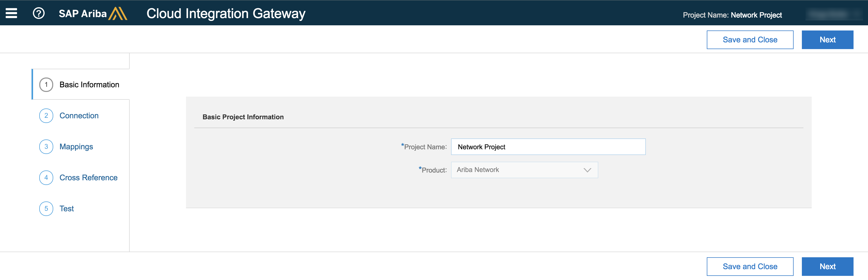Open the Cross Reference step

pyautogui.click(x=88, y=177)
